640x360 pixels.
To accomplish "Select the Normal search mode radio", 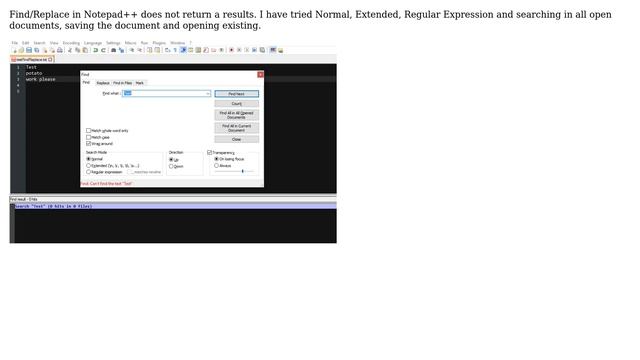I will [88, 159].
